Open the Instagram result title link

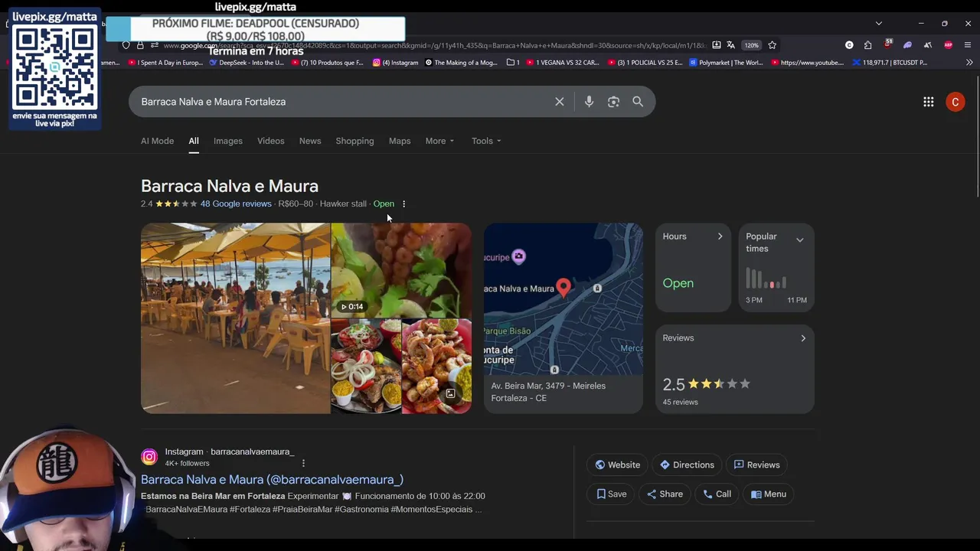[x=272, y=480]
